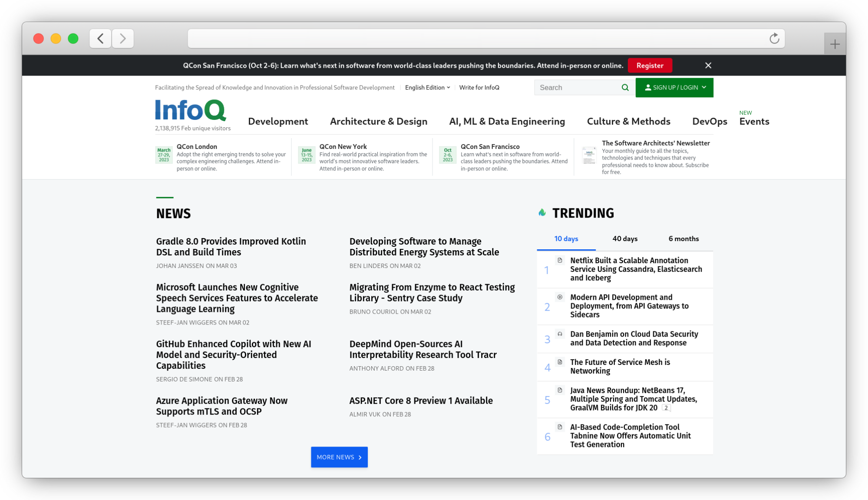This screenshot has width=868, height=500.
Task: Open the Software Architects' Newsletter title link
Action: (x=656, y=143)
